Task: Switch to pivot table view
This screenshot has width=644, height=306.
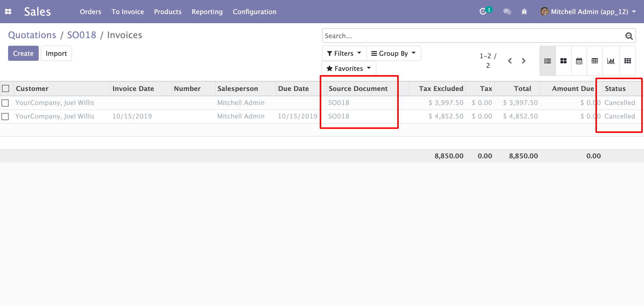Action: (x=595, y=61)
